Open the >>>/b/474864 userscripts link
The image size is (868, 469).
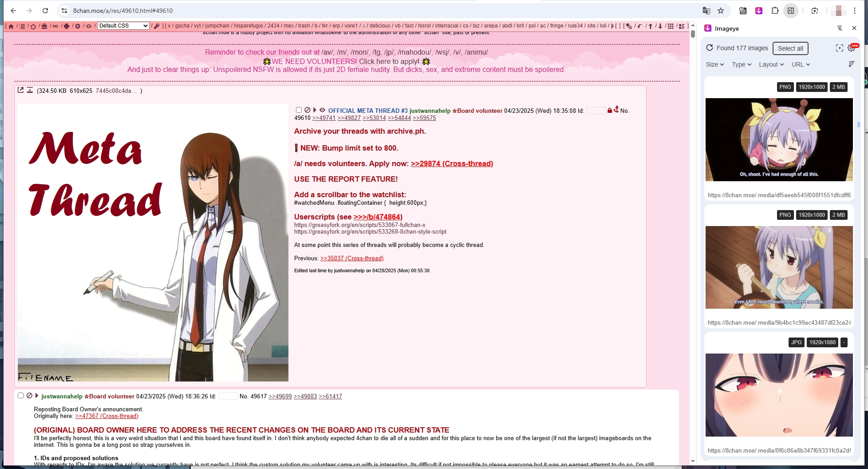[377, 217]
